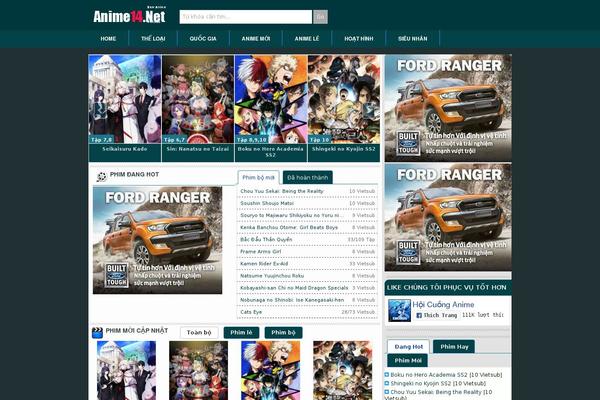Click the Tìm search button
600x400 pixels.
(321, 17)
